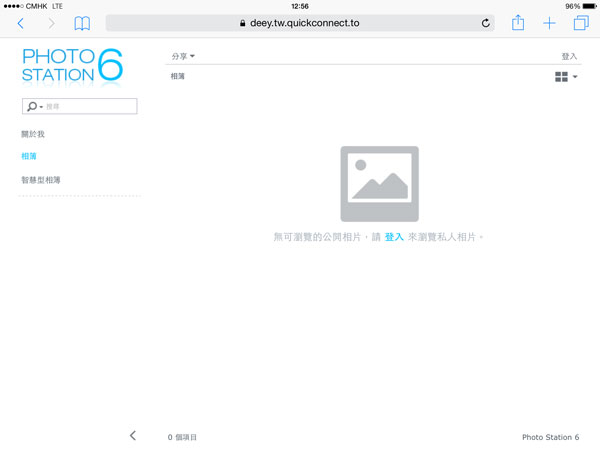Screen dimensions: 600x450
Task: Click the empty photo placeholder image
Action: 379,184
